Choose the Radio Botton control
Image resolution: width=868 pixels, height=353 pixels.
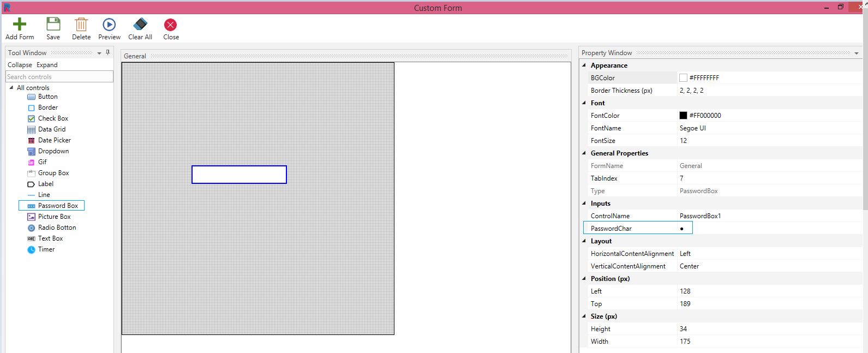(x=57, y=228)
